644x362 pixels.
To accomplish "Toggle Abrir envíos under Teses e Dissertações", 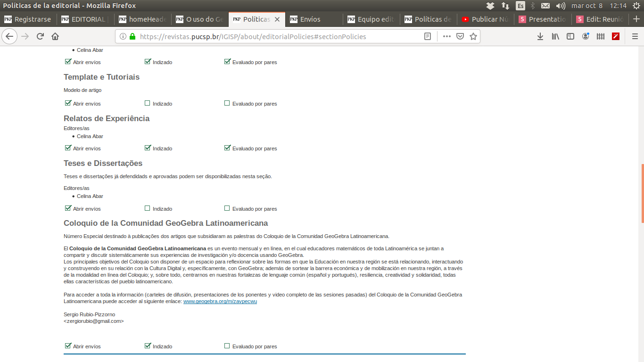I will [x=68, y=208].
